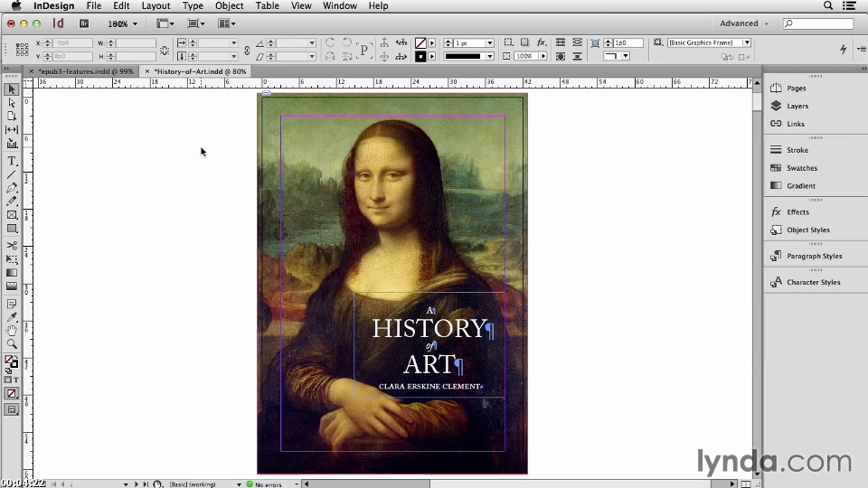868x488 pixels.
Task: Select the Selection tool arrow
Action: coord(12,89)
